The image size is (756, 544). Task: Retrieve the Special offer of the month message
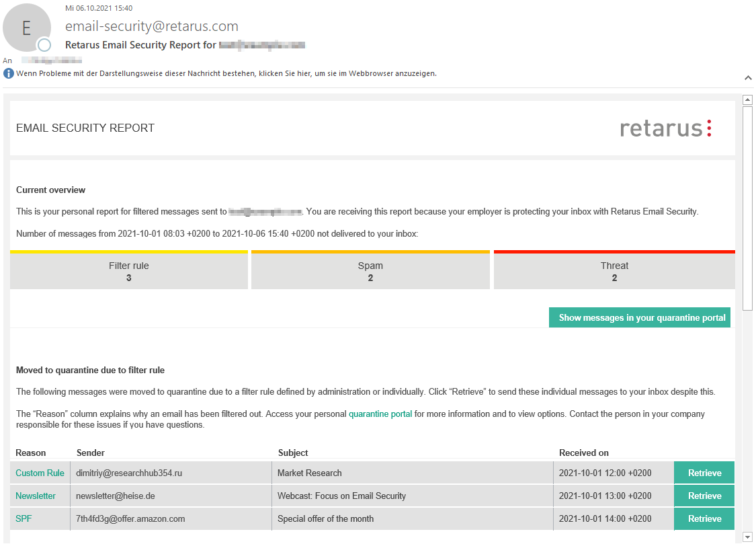click(x=704, y=519)
